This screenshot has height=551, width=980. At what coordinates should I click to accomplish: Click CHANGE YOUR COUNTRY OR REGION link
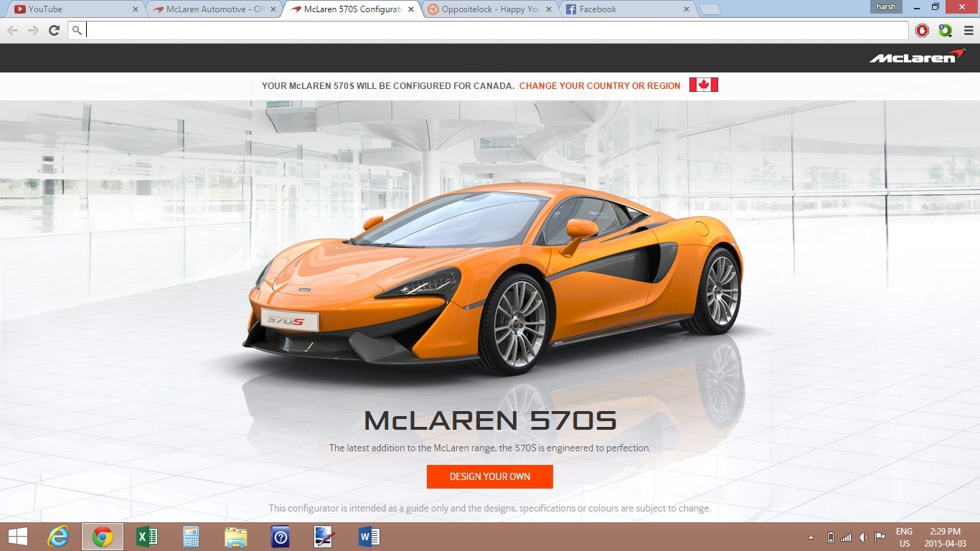600,85
